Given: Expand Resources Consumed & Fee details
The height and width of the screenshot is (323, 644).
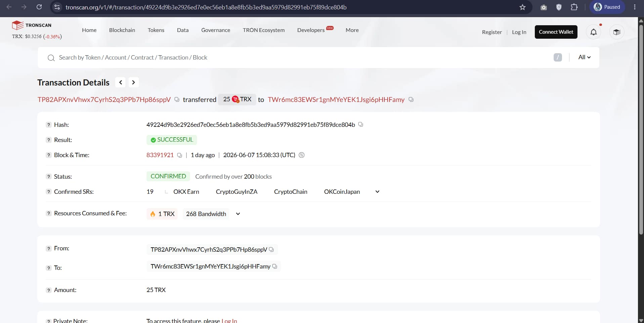Looking at the screenshot, I should pyautogui.click(x=238, y=214).
